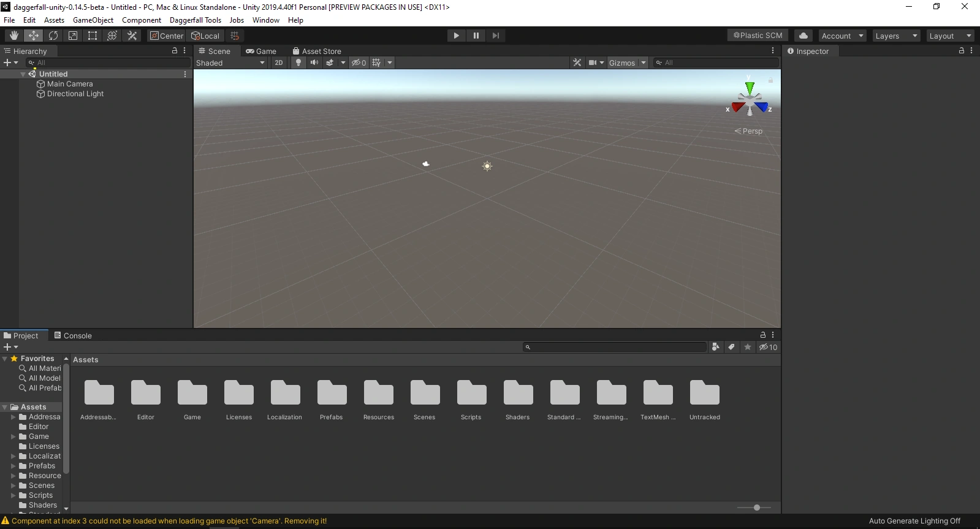The height and width of the screenshot is (529, 980).
Task: Open the Gizmos dropdown arrow
Action: [644, 63]
